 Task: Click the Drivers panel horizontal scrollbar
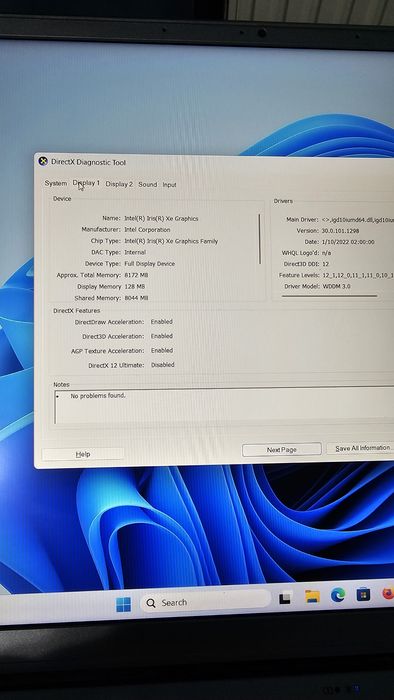click(330, 296)
